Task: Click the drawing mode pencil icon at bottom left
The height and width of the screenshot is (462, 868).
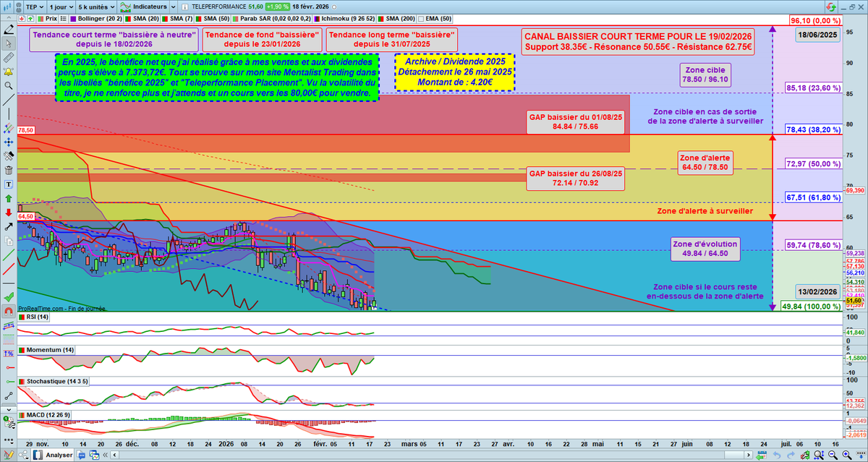Action: tap(9, 454)
